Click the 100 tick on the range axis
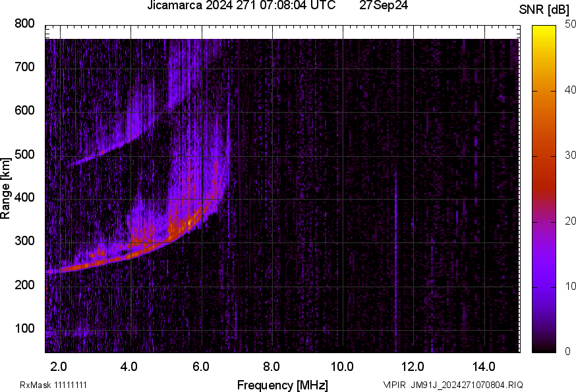Screen dimensions: 576x392 click(24, 329)
